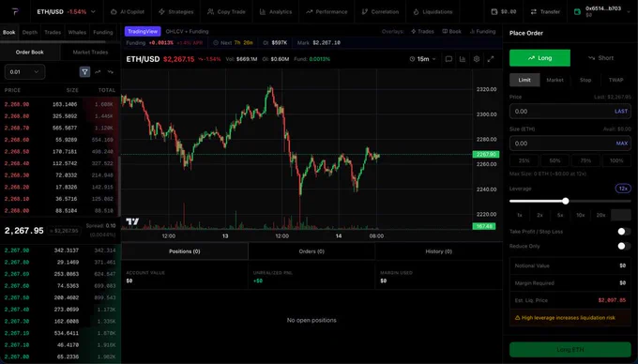This screenshot has height=364, width=638.
Task: Select the Positions (0) tab
Action: [x=185, y=251]
